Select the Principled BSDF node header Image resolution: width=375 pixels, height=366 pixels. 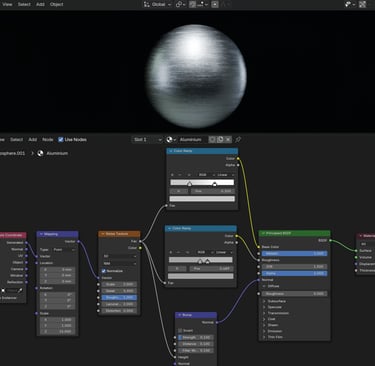click(x=295, y=233)
